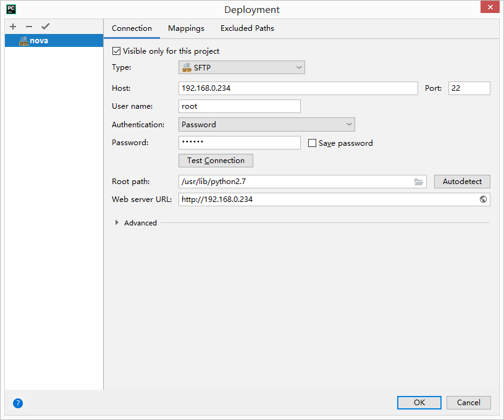504x420 pixels.
Task: Focus the Port input field
Action: [469, 88]
